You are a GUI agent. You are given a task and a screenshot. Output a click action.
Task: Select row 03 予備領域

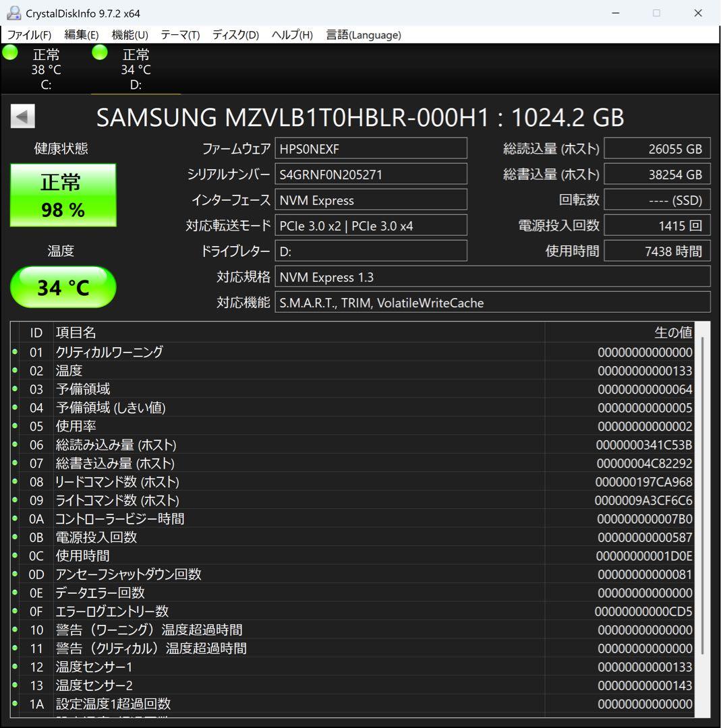(x=353, y=389)
